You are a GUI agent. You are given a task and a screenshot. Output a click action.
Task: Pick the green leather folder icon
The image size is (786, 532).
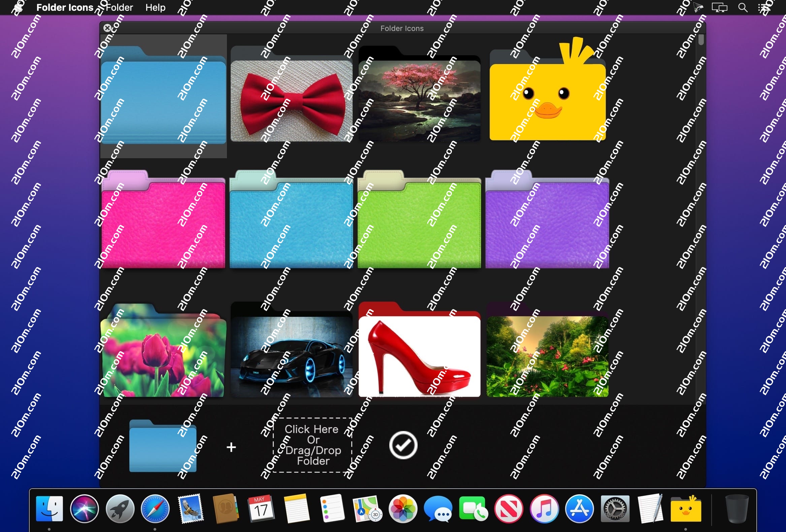click(x=419, y=219)
